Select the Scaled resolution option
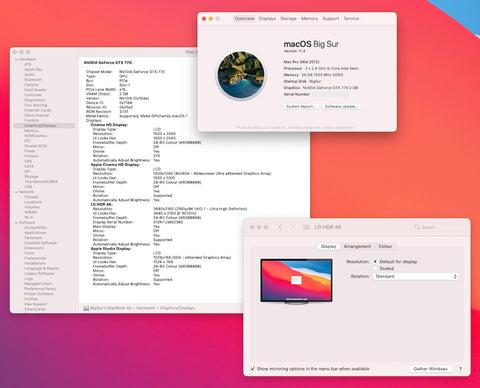The image size is (480, 388). (x=375, y=268)
